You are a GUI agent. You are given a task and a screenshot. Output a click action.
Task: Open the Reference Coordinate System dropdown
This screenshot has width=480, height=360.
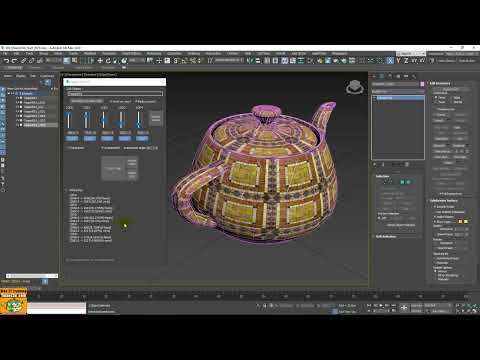click(x=137, y=61)
